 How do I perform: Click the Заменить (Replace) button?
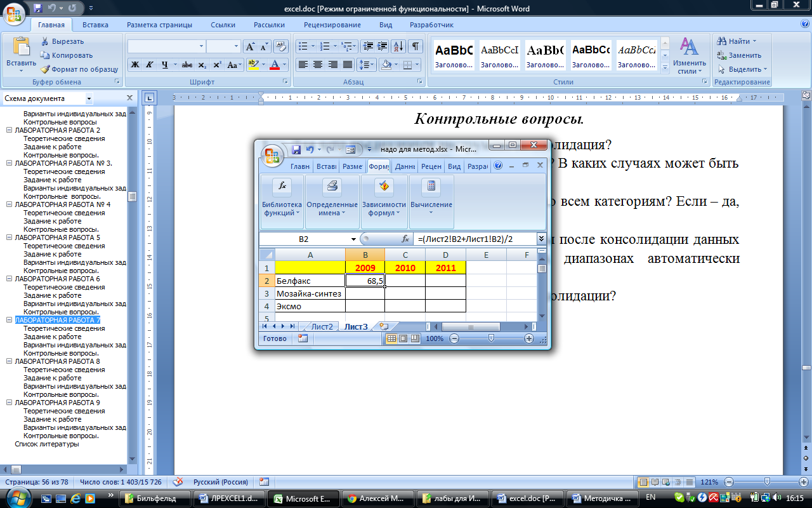point(739,55)
